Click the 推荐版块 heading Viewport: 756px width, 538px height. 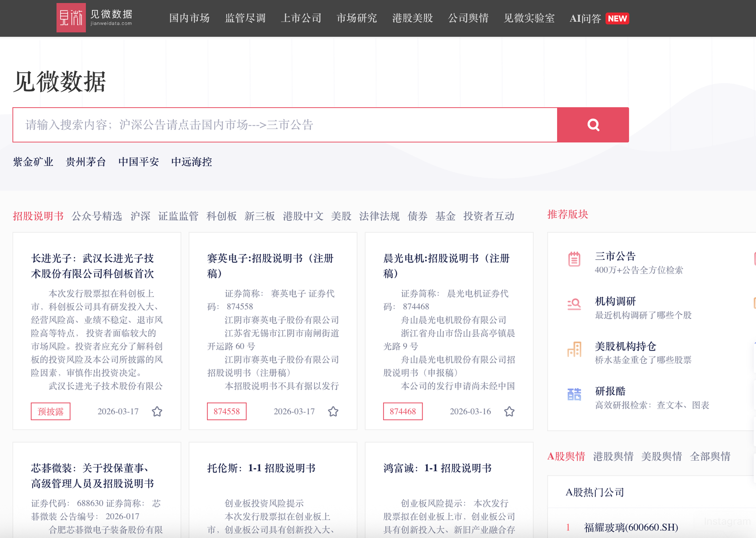[567, 214]
